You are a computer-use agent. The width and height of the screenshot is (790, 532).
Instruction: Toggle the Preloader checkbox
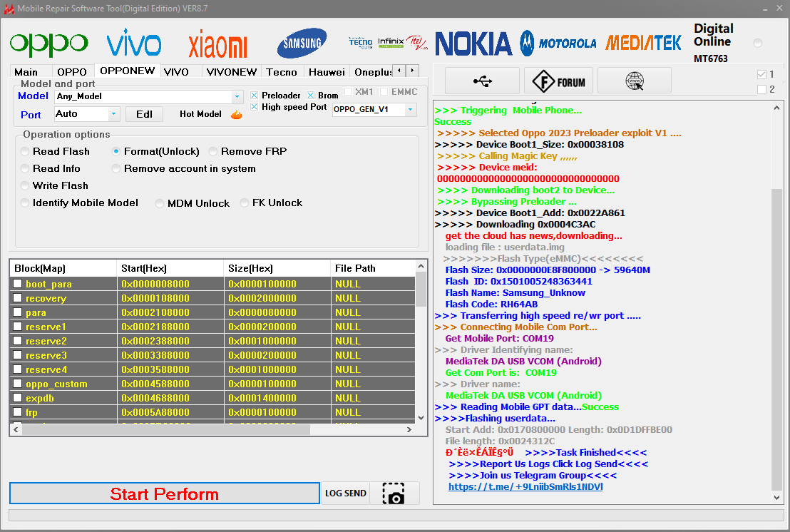tap(255, 96)
